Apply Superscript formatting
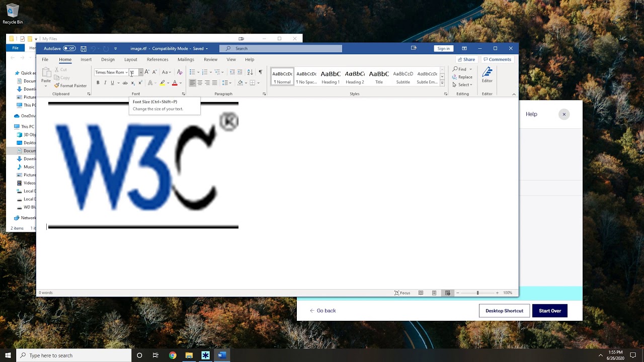Image resolution: width=644 pixels, height=362 pixels. 140,82
